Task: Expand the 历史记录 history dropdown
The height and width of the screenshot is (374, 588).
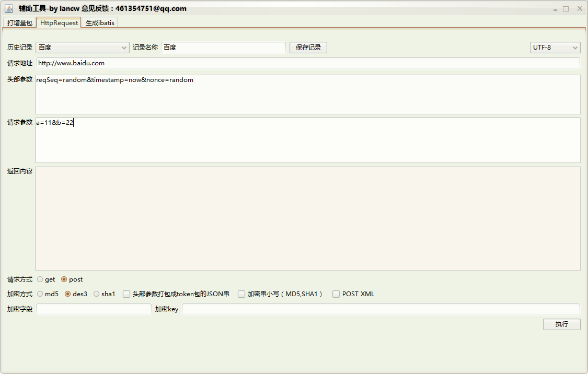Action: coord(83,48)
